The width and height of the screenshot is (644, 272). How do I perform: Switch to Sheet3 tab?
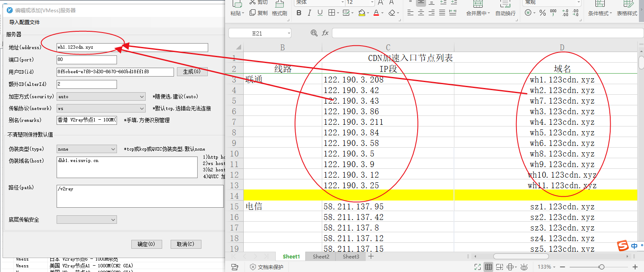pos(351,256)
